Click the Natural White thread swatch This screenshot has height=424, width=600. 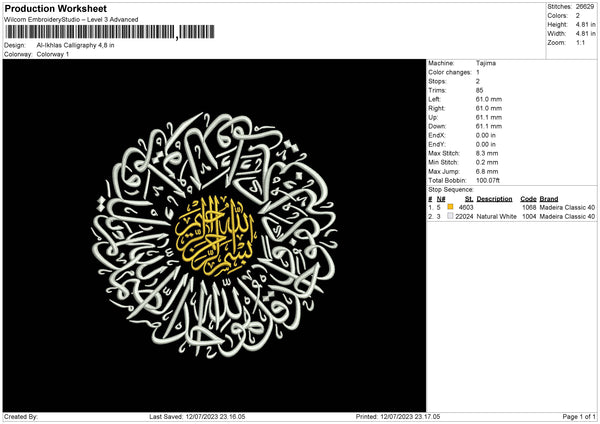[x=450, y=216]
